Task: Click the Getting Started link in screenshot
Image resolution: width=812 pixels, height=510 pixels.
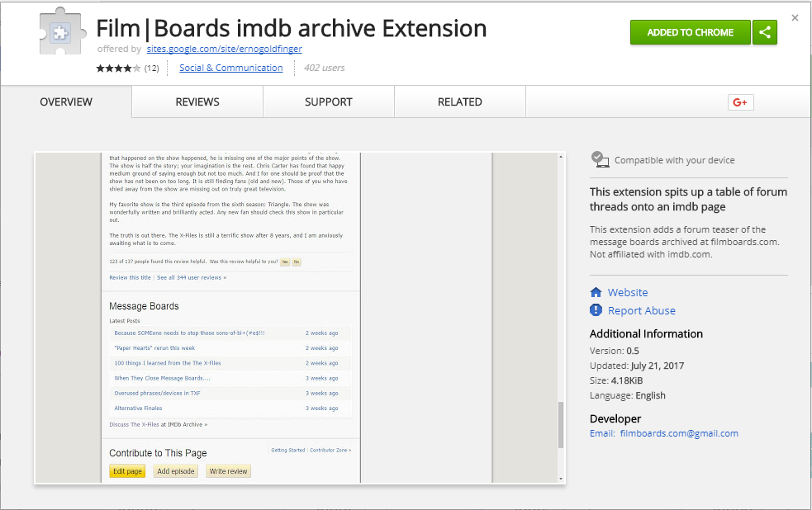Action: tap(288, 450)
